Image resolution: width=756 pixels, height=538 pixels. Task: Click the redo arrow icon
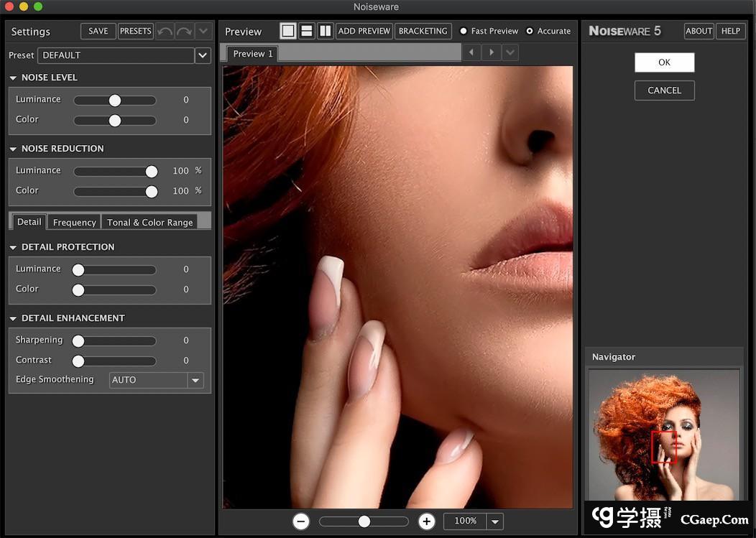pyautogui.click(x=184, y=32)
